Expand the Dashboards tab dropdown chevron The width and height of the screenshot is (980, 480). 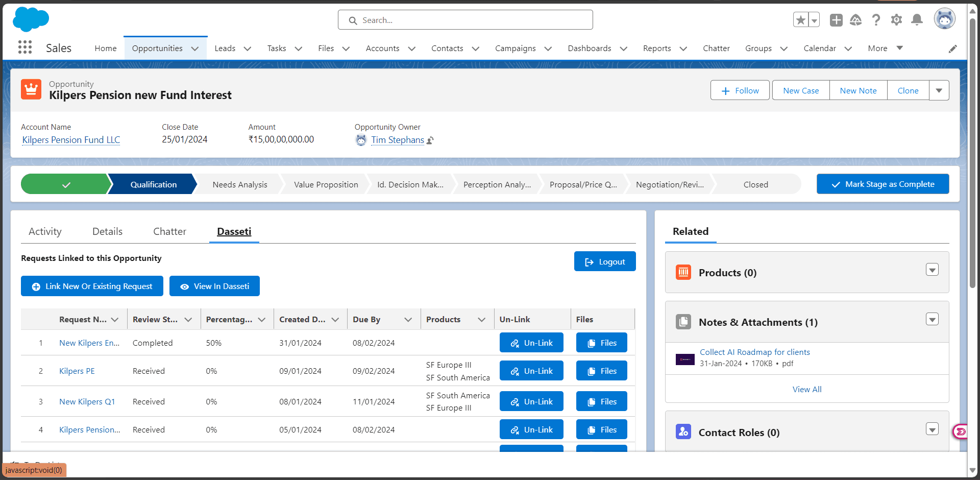[623, 49]
